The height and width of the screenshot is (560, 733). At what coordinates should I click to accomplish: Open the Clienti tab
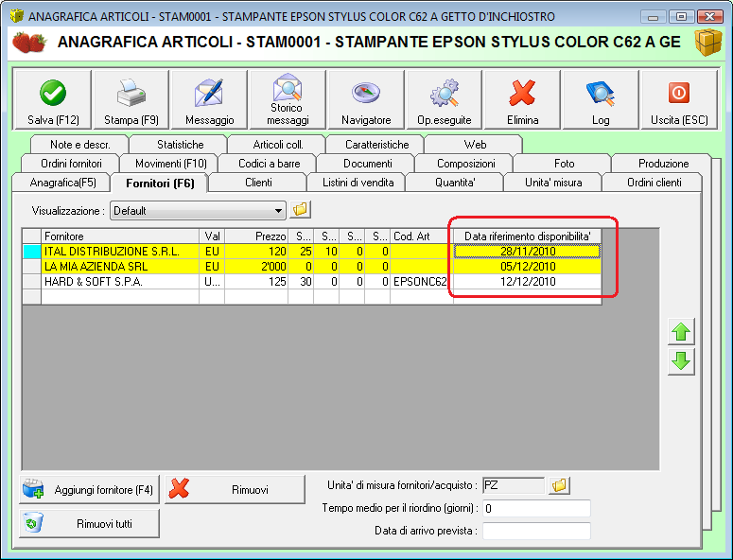click(258, 183)
